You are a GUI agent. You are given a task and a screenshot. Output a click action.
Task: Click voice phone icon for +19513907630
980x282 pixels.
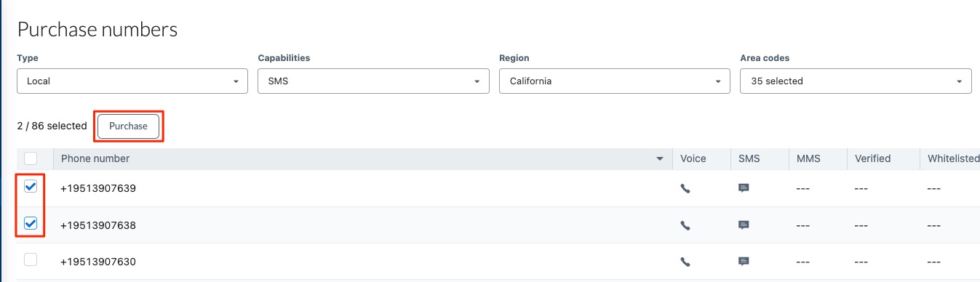click(685, 262)
